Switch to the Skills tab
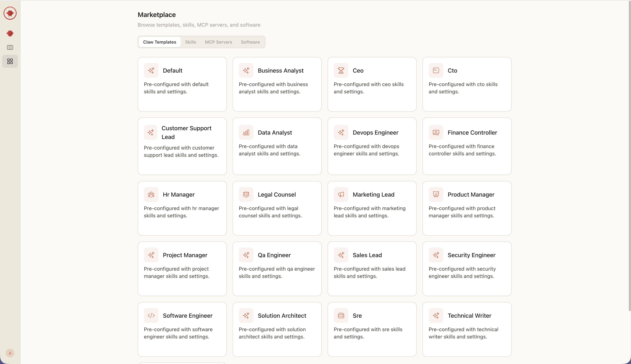Viewport: 631px width, 364px height. pyautogui.click(x=190, y=42)
